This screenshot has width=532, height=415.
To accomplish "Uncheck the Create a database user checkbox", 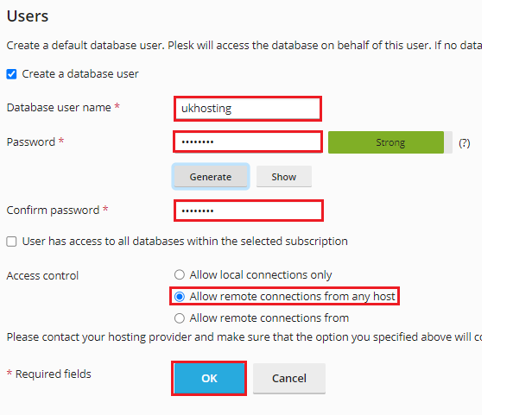I will 11,74.
